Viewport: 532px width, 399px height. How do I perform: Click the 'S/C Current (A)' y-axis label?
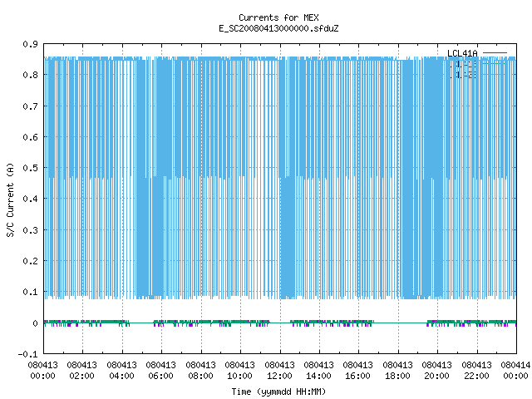(11, 199)
